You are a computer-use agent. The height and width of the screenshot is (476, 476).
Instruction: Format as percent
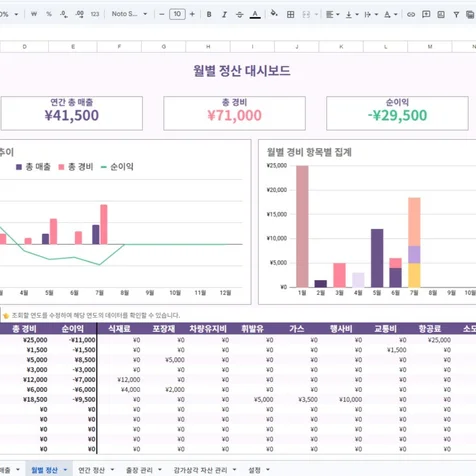pos(49,14)
